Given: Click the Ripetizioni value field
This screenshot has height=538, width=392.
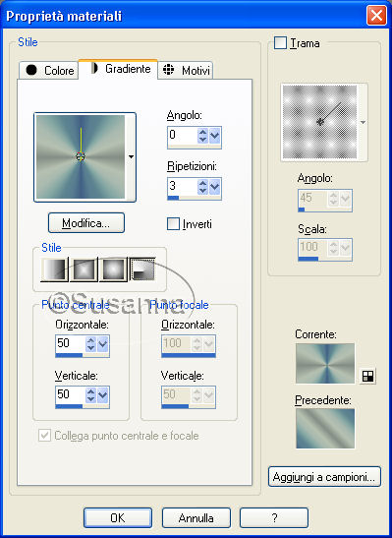Looking at the screenshot, I should (183, 186).
